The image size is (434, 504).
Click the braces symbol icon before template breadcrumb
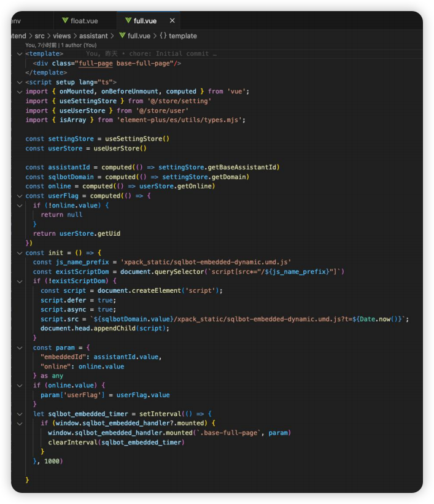click(163, 36)
